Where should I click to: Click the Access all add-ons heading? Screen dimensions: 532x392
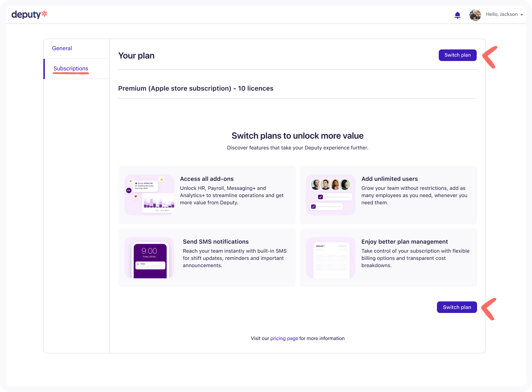click(207, 179)
